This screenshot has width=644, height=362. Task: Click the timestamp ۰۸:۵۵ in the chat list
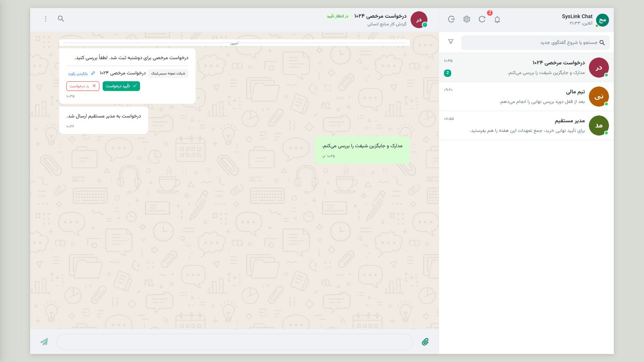tap(449, 119)
